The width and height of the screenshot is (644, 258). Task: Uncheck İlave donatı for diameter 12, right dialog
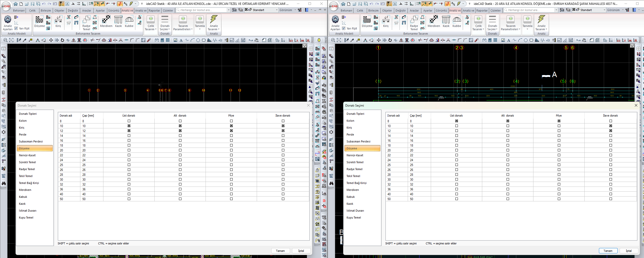611,131
